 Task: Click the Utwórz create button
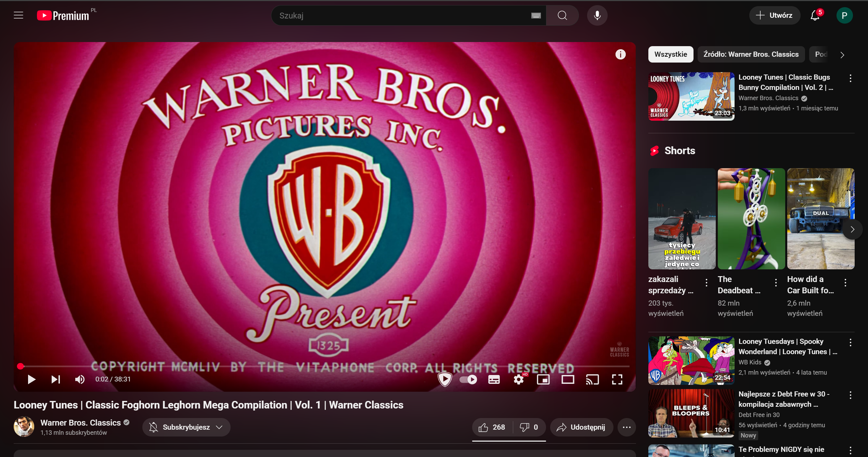(774, 15)
